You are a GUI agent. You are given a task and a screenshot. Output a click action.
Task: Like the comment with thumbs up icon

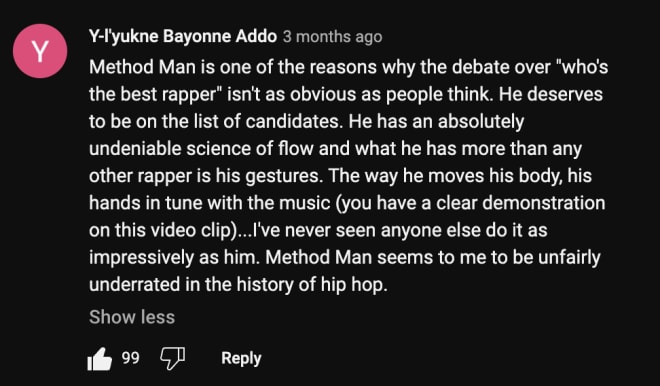pos(100,359)
